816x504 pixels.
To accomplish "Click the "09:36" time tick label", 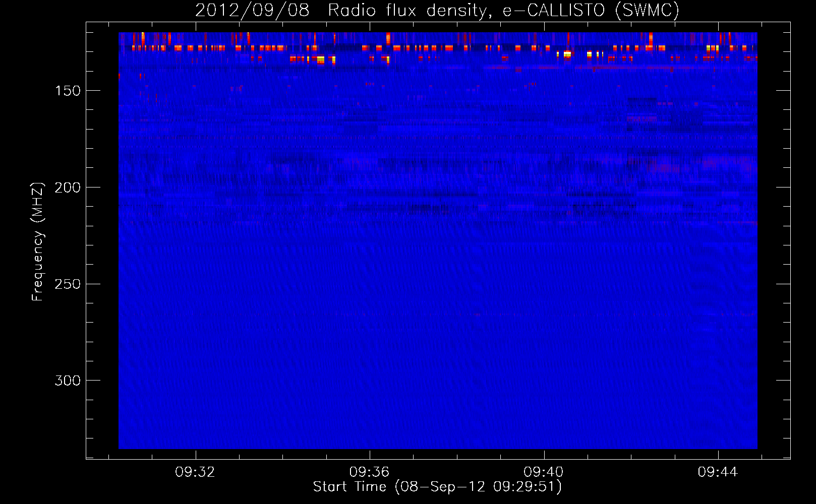I will pos(370,472).
